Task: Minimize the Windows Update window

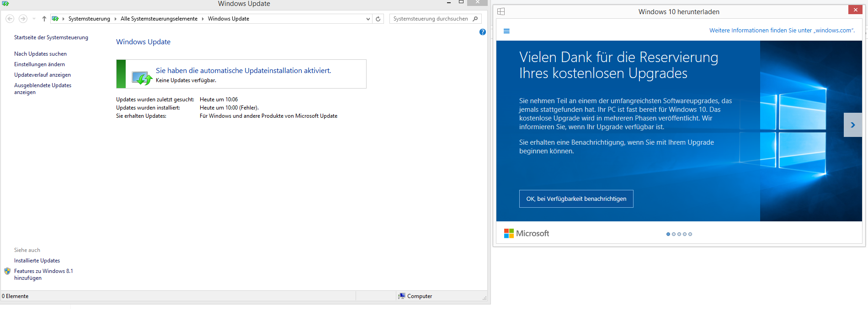Action: click(449, 2)
